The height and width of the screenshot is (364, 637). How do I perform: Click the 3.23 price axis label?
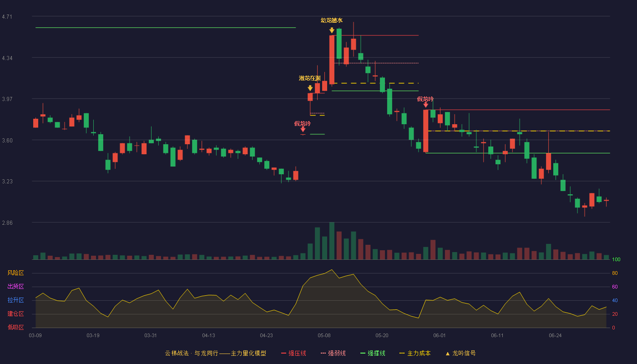7,181
